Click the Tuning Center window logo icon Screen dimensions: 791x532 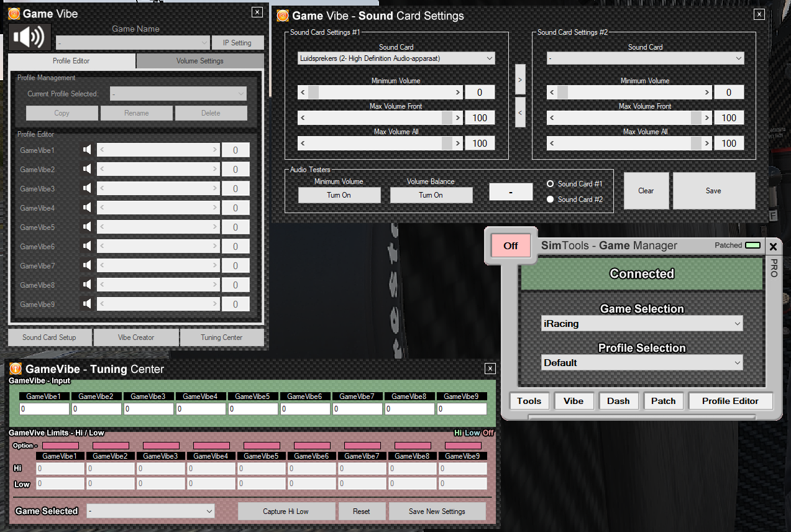[16, 369]
